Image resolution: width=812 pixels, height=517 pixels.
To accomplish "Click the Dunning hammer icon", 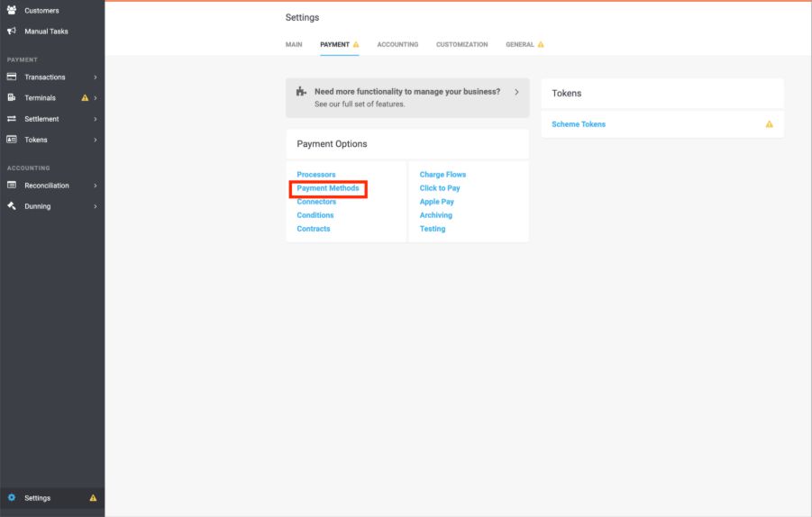I will (x=12, y=206).
